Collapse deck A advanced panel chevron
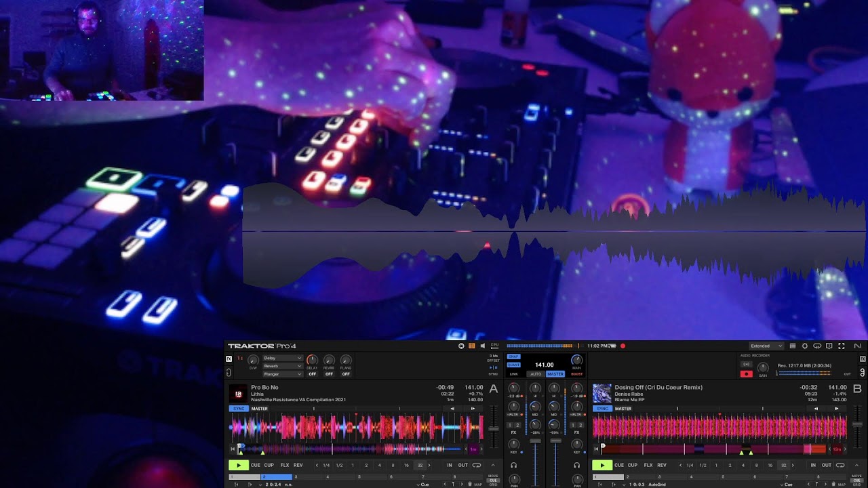 click(493, 465)
